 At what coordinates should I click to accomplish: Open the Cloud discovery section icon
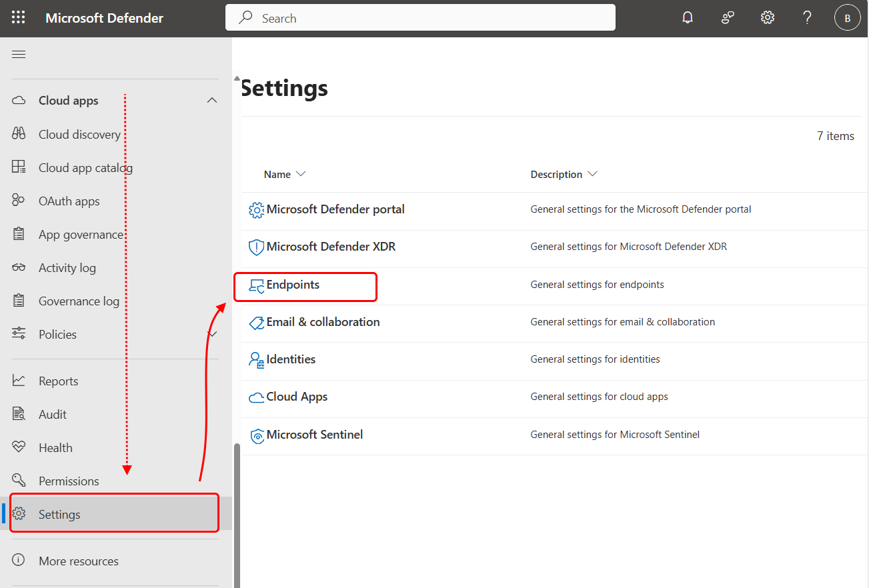(19, 133)
